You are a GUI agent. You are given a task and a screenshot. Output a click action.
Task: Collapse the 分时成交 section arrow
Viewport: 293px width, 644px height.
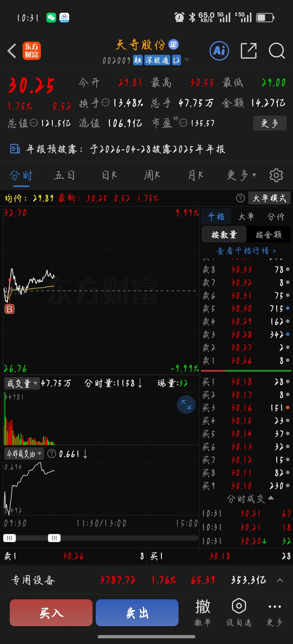271,498
